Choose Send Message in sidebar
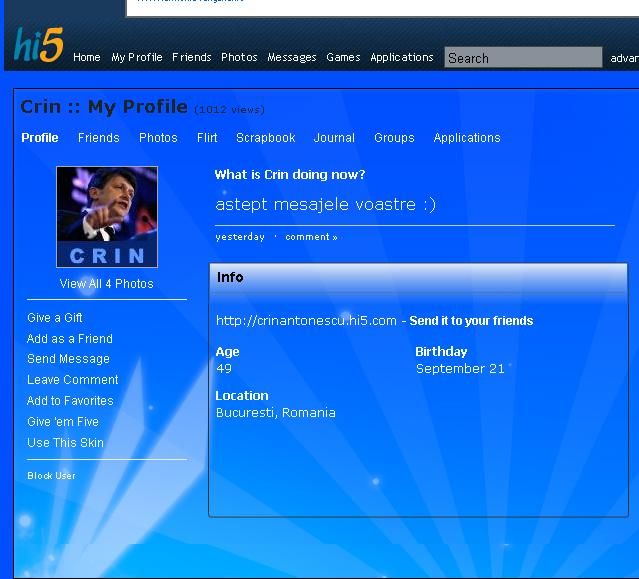This screenshot has width=639, height=579. pyautogui.click(x=68, y=359)
